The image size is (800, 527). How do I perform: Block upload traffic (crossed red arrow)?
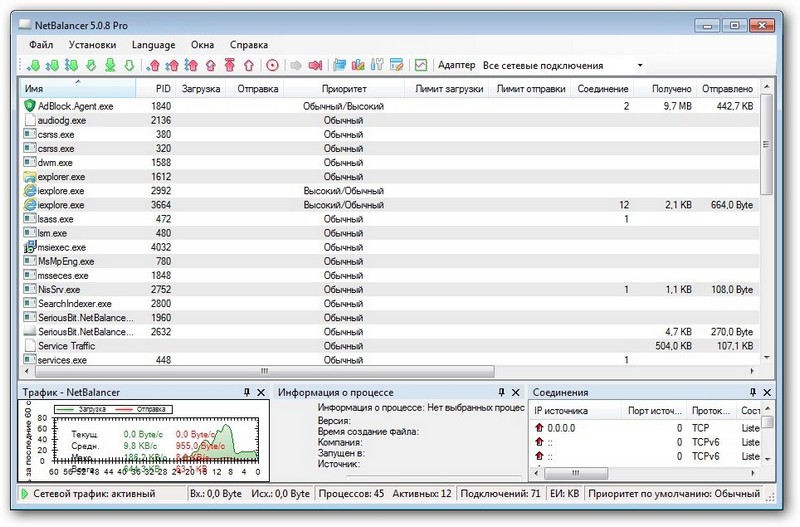[211, 65]
